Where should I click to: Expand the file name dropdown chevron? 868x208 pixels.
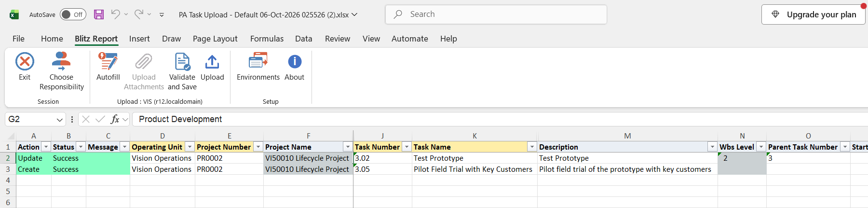(354, 14)
